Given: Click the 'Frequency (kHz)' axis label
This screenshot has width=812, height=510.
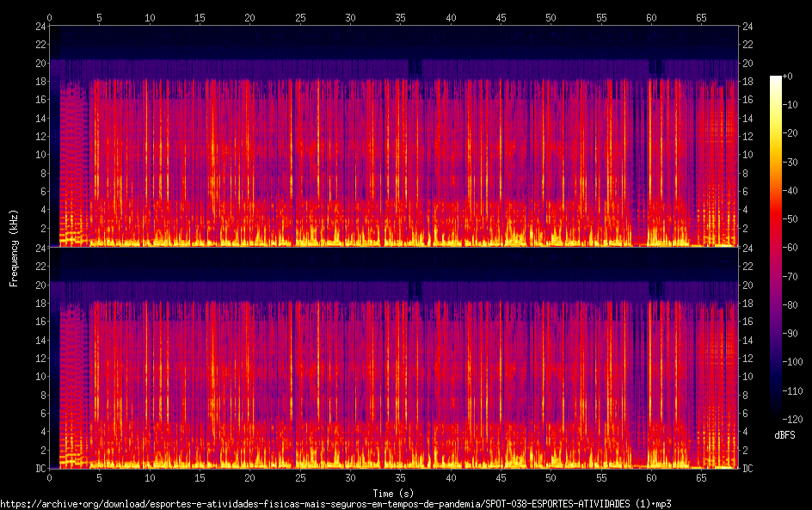Looking at the screenshot, I should 14,248.
